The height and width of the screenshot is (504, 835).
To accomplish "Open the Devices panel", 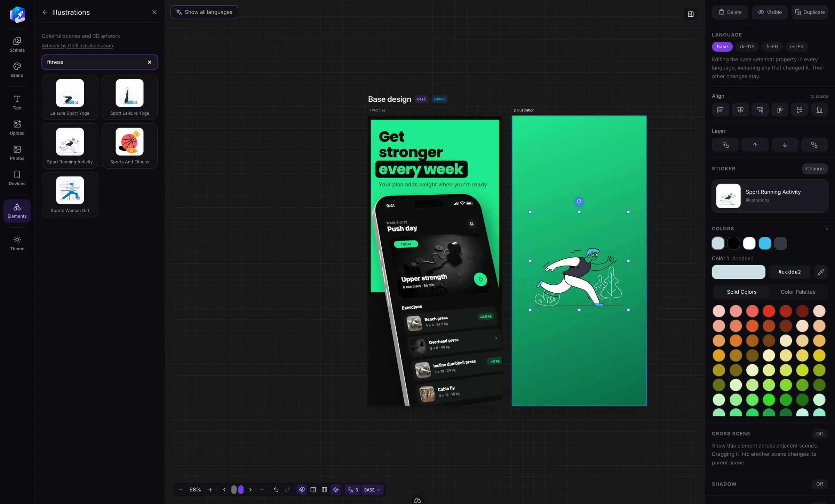I will (17, 178).
